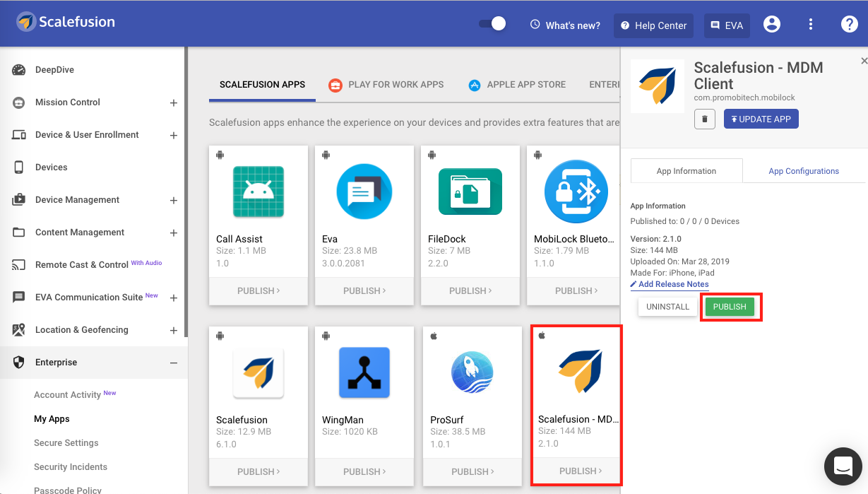Screen dimensions: 868x494
Task: Select the FileDock app icon
Action: 470,191
